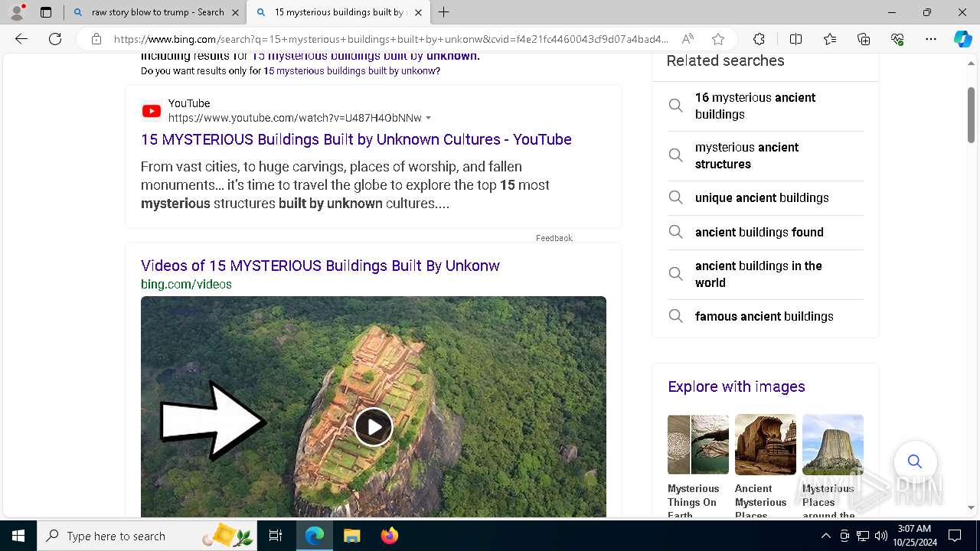The width and height of the screenshot is (980, 551).
Task: Open volume control in system tray
Action: click(880, 536)
